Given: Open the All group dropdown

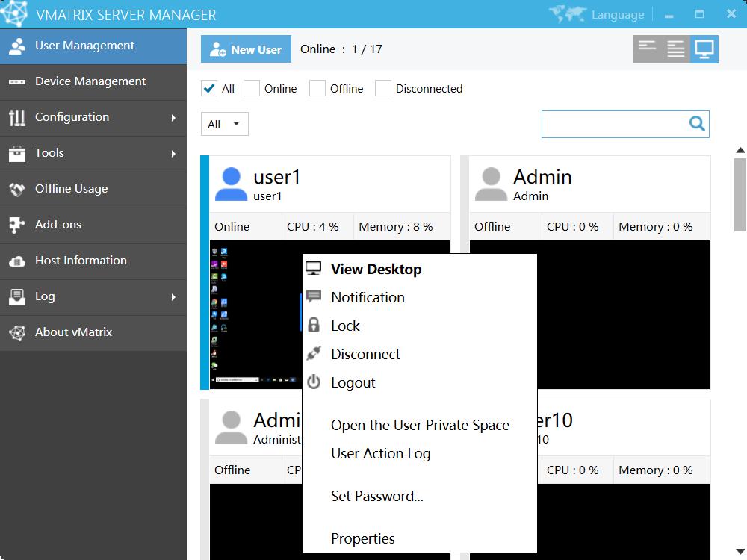Looking at the screenshot, I should [224, 124].
